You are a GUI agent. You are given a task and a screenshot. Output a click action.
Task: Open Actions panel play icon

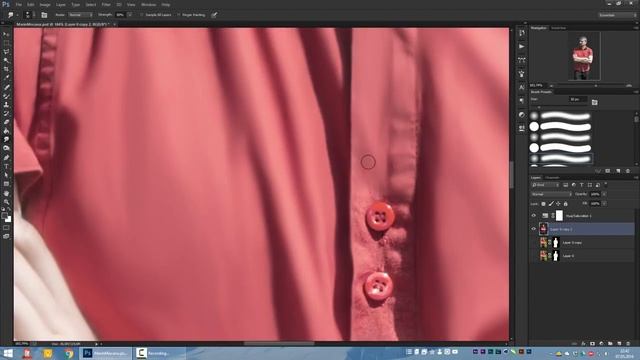(x=522, y=46)
